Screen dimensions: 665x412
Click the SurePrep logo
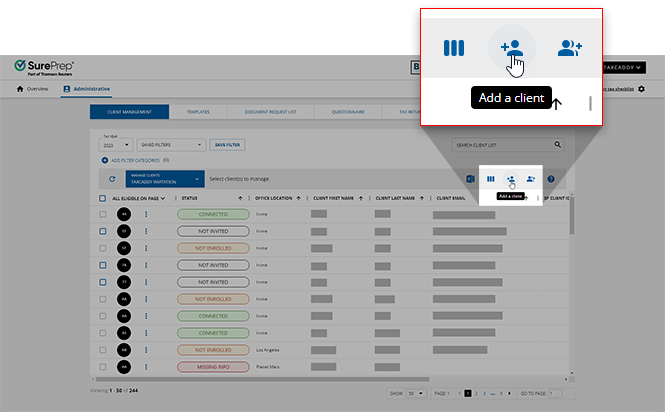point(44,67)
